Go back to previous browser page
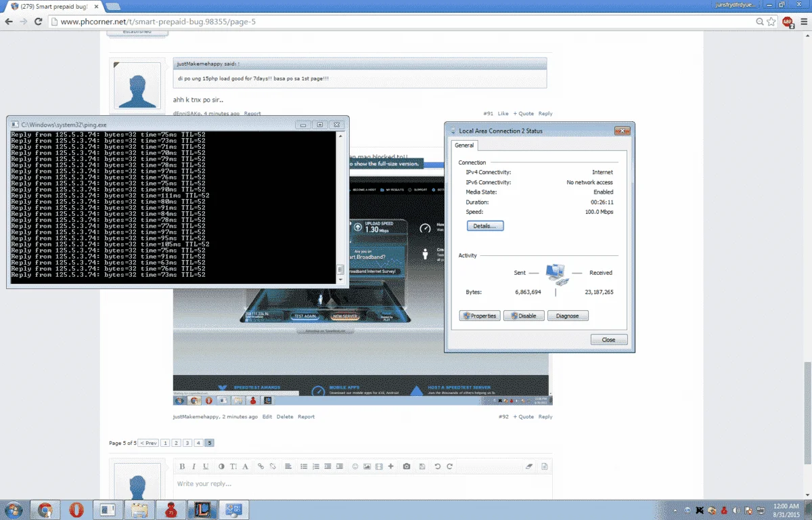This screenshot has width=812, height=520. pyautogui.click(x=9, y=22)
